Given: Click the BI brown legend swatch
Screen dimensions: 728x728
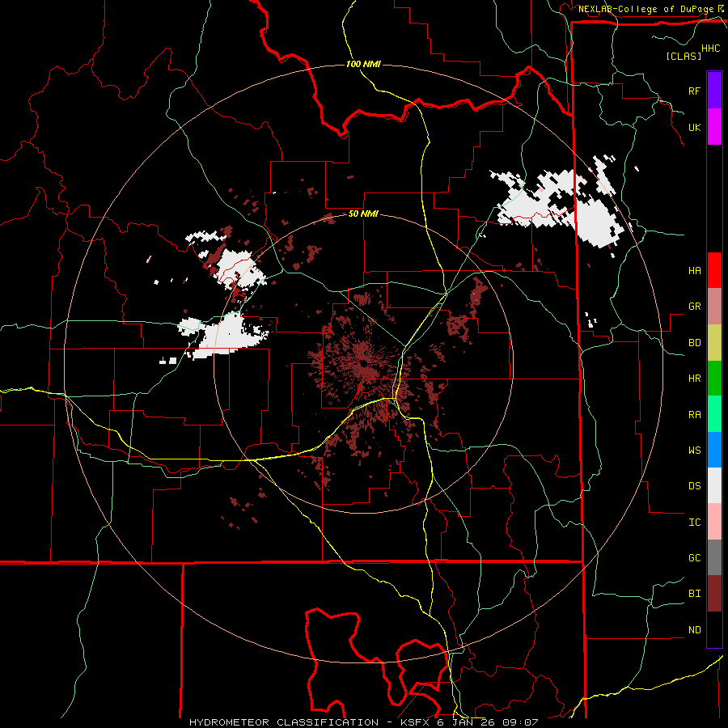Looking at the screenshot, I should coord(714,594).
